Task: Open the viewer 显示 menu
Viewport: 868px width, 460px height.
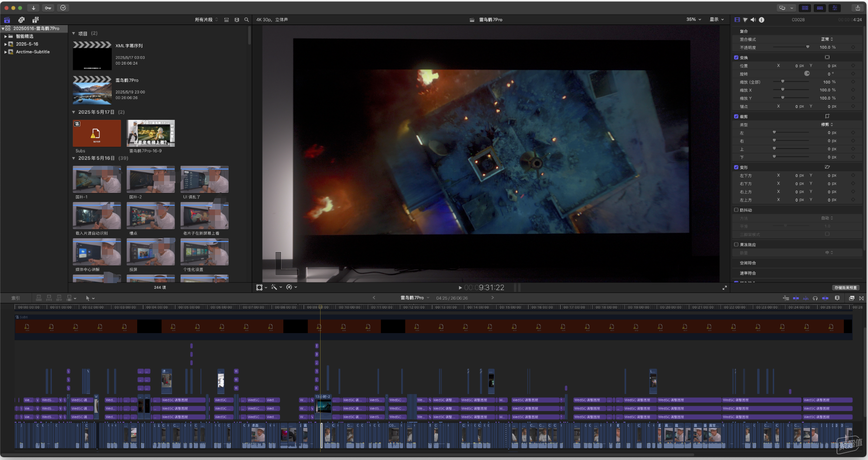Action: click(717, 19)
